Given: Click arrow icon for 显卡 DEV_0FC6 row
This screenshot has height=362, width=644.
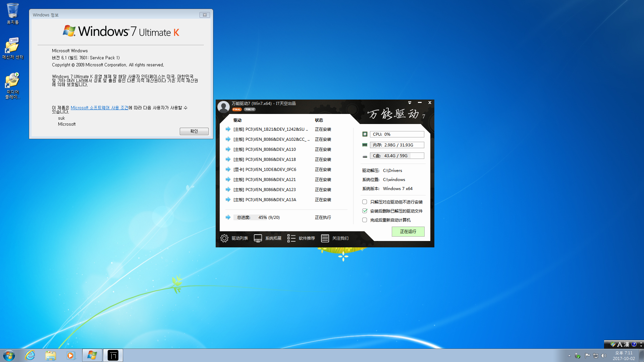Looking at the screenshot, I should [x=228, y=169].
